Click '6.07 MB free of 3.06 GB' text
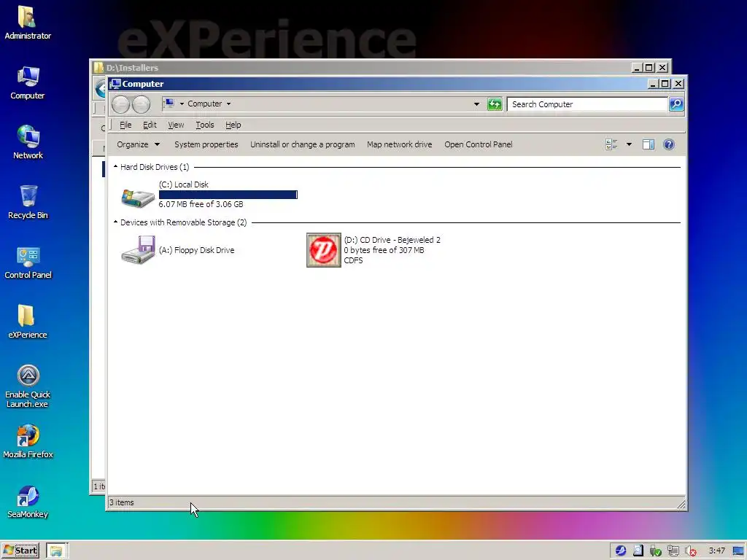747x560 pixels. 201,204
